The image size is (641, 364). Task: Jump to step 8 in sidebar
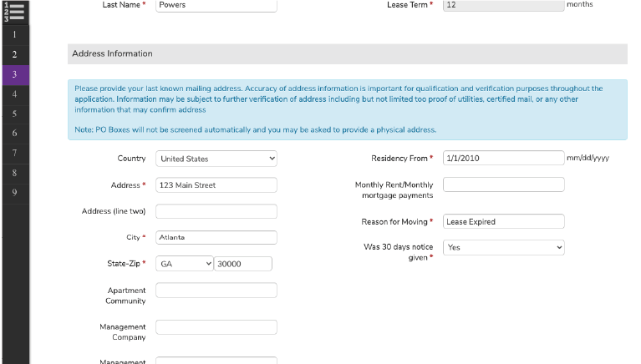(x=15, y=173)
